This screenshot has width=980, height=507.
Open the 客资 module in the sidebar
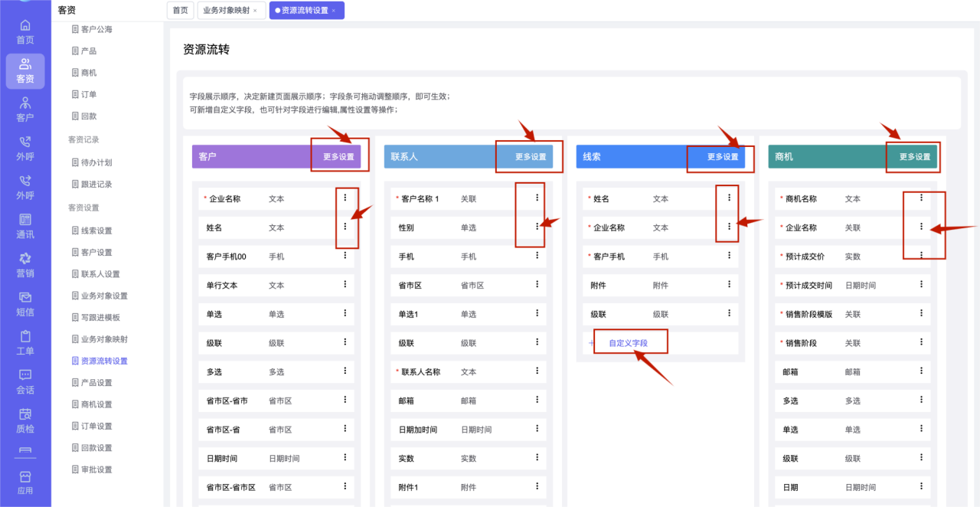click(25, 71)
